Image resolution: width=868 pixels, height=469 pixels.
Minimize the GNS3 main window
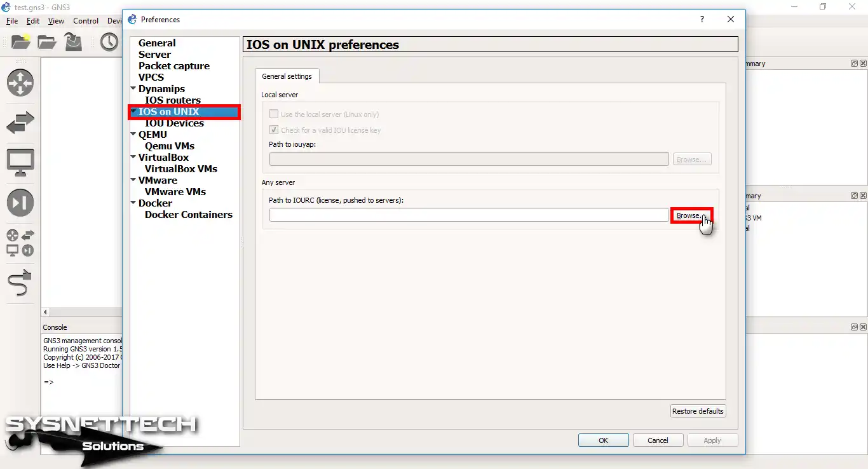click(794, 6)
